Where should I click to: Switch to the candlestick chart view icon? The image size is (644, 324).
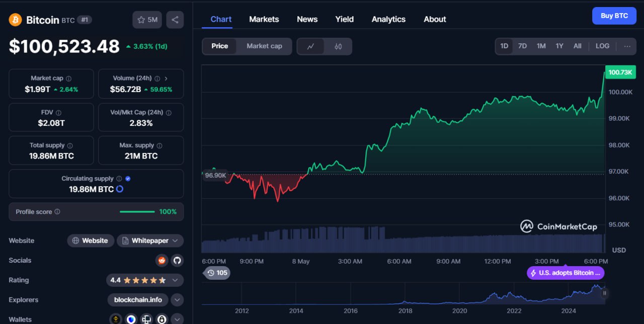click(x=338, y=46)
